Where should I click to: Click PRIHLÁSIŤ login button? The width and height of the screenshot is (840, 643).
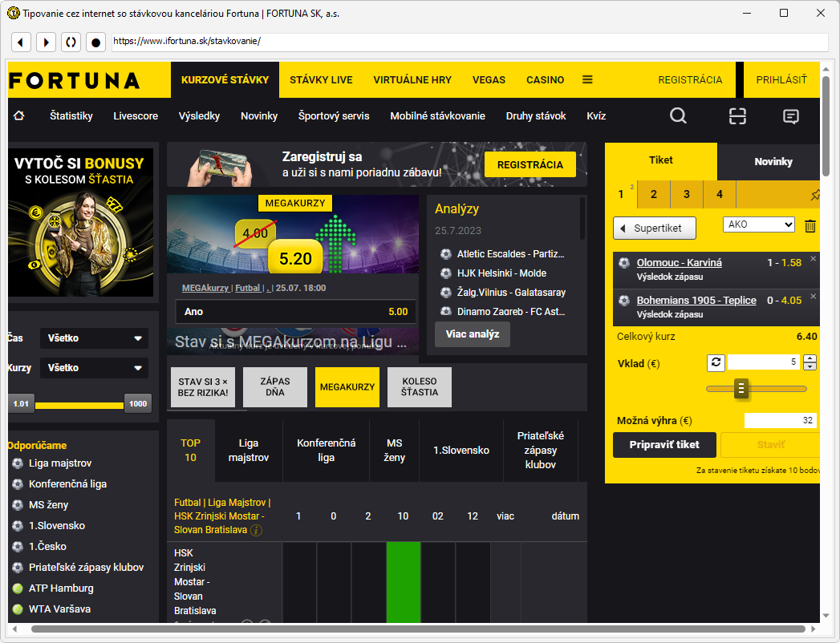(781, 79)
